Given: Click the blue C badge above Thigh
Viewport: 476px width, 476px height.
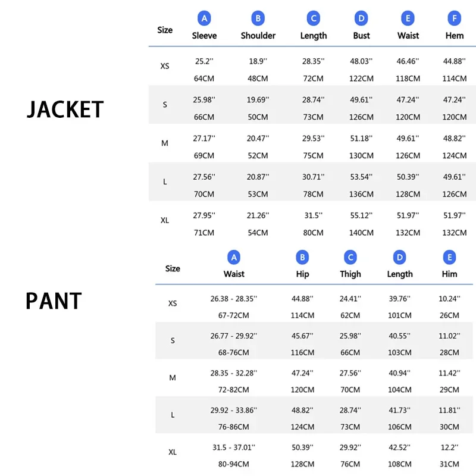Looking at the screenshot, I should [350, 257].
